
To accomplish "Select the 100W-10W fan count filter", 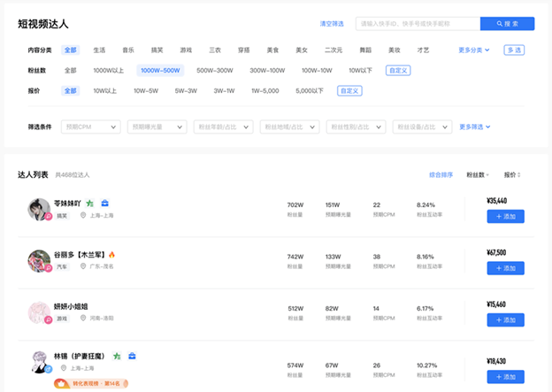I will tap(317, 71).
